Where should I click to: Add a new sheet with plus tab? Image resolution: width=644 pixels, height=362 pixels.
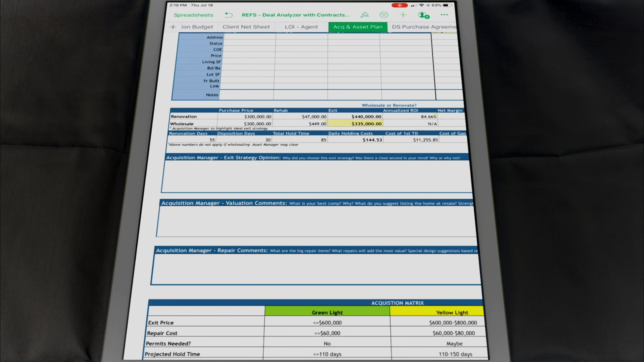point(173,27)
